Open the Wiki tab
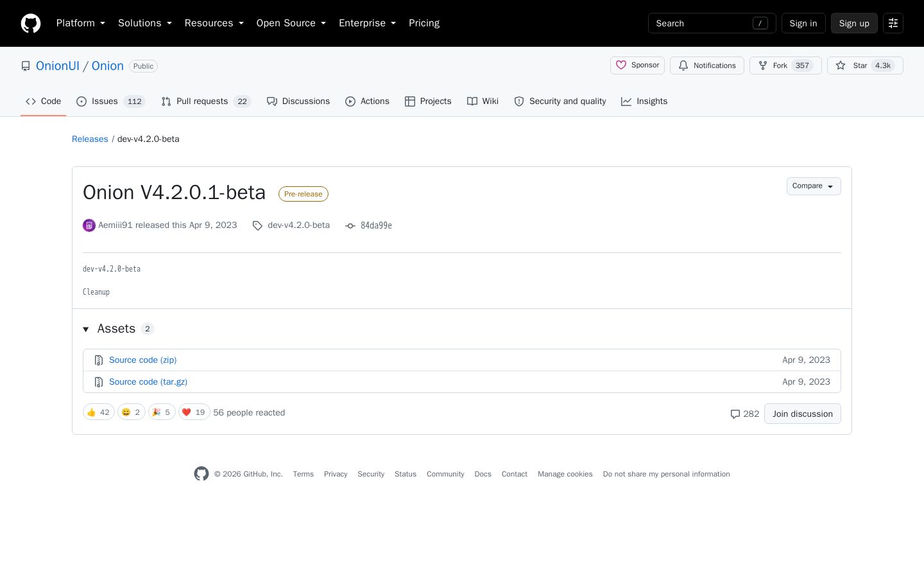 tap(483, 101)
